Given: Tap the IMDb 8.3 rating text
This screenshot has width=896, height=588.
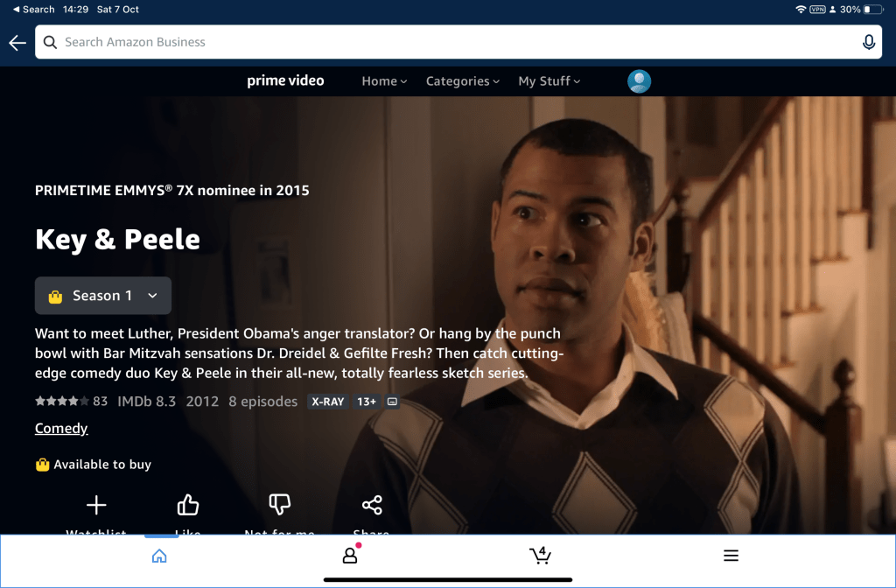Looking at the screenshot, I should click(146, 401).
